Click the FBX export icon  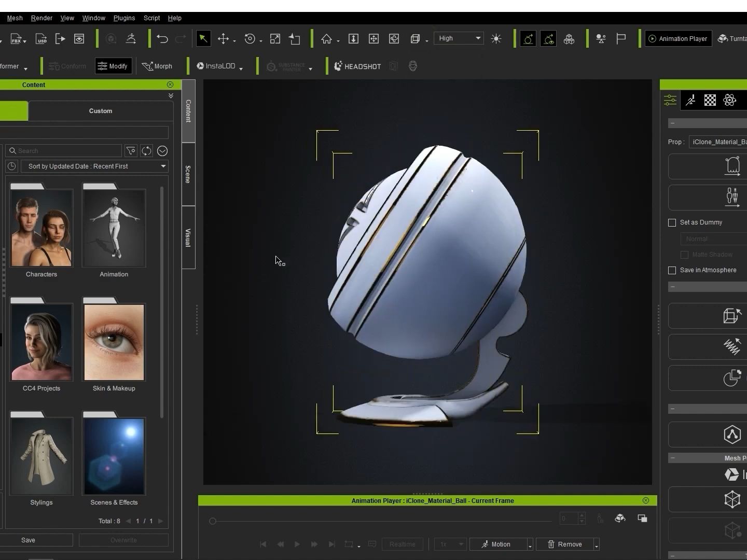(x=16, y=39)
